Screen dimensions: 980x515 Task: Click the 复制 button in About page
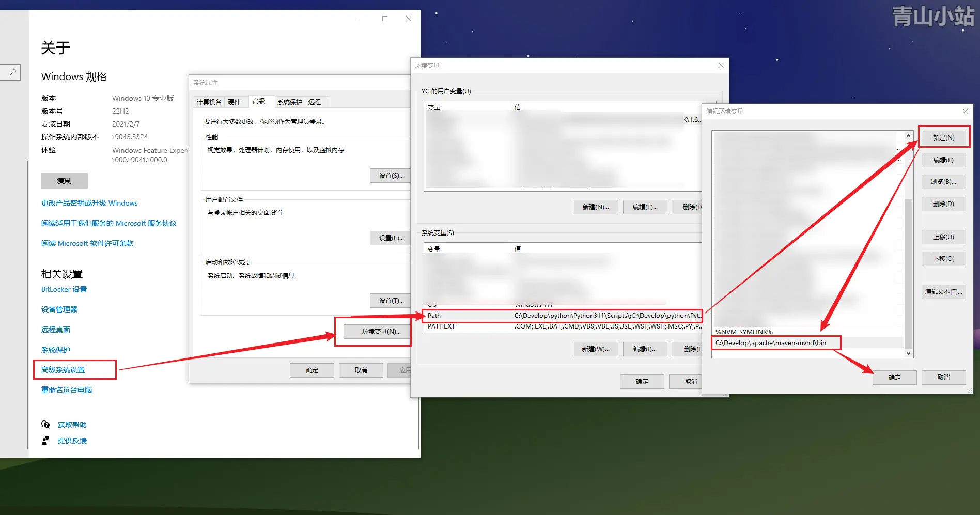(65, 181)
